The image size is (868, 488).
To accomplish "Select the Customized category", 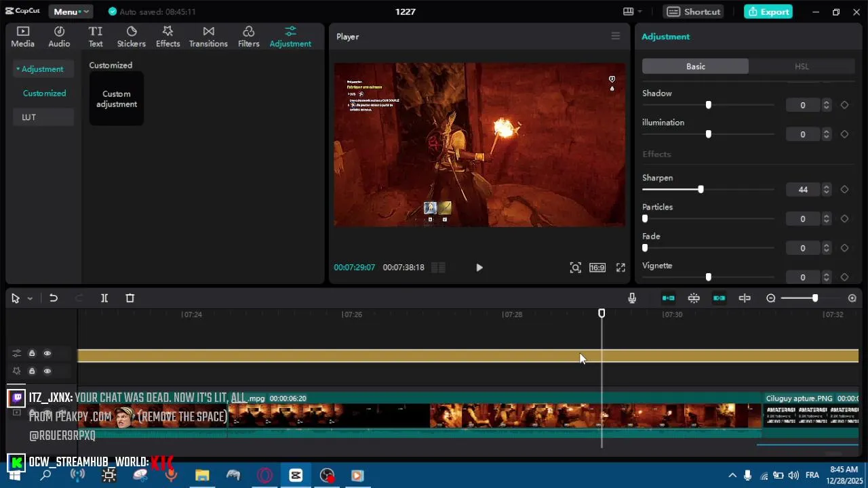I will click(44, 93).
